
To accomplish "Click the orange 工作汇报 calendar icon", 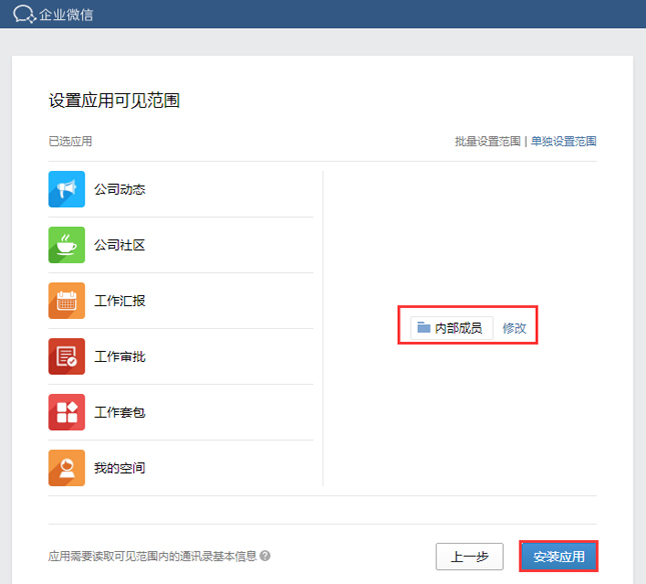I will coord(66,301).
